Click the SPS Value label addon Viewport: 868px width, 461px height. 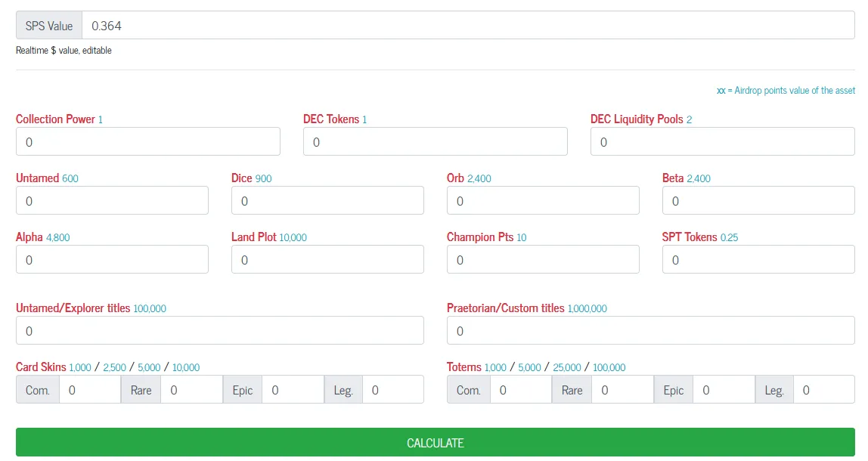[x=49, y=26]
